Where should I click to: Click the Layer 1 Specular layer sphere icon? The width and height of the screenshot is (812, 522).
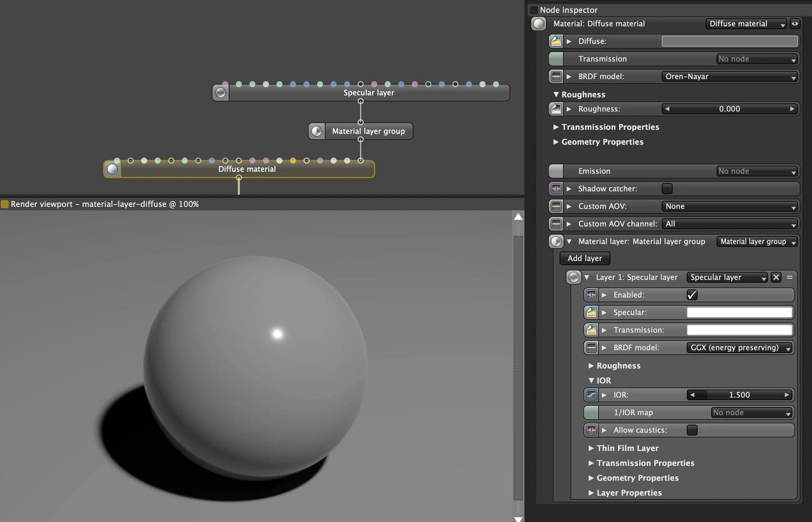coord(573,277)
